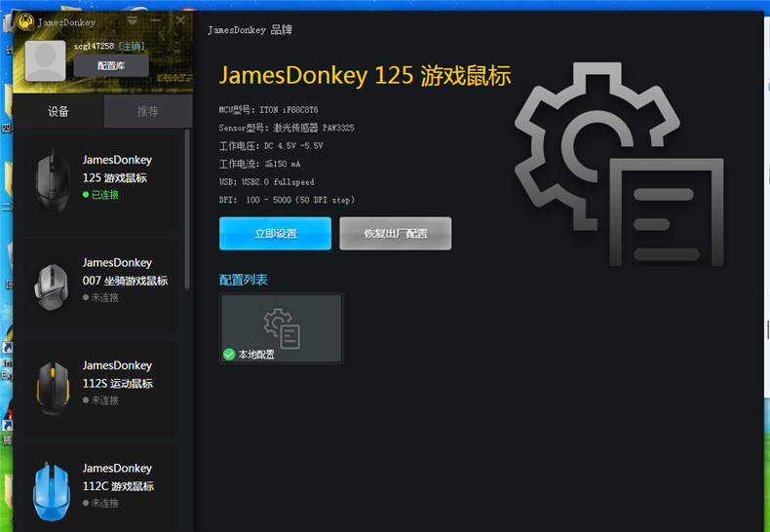Viewport: 770px width, 532px height.
Task: Switch to the 设备 devices tab
Action: (x=58, y=112)
